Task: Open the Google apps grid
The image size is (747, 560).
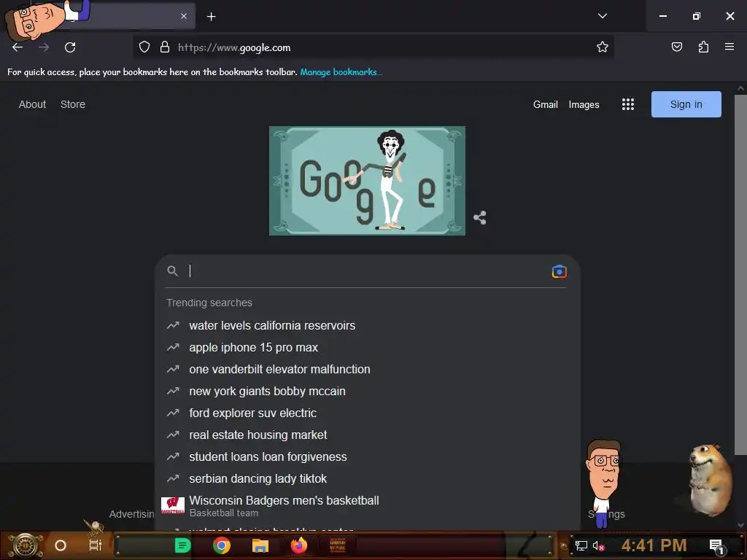Action: [x=628, y=104]
